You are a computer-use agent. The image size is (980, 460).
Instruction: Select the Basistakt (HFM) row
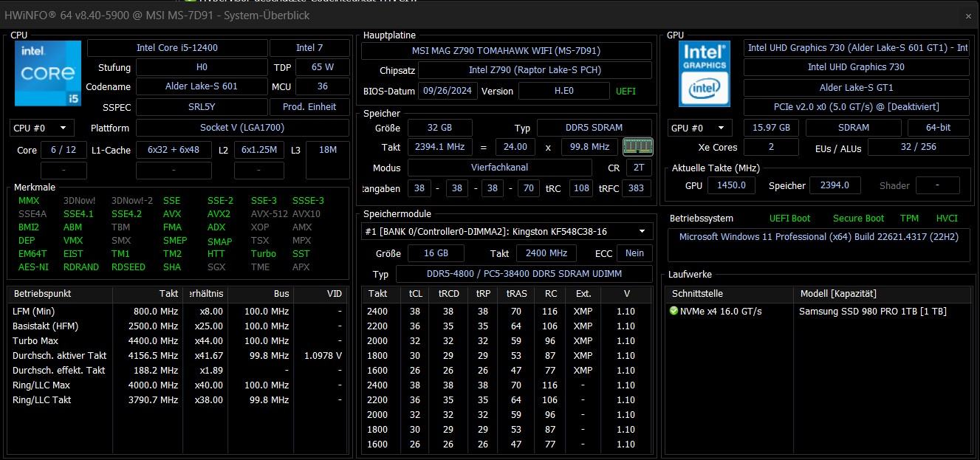pyautogui.click(x=177, y=326)
